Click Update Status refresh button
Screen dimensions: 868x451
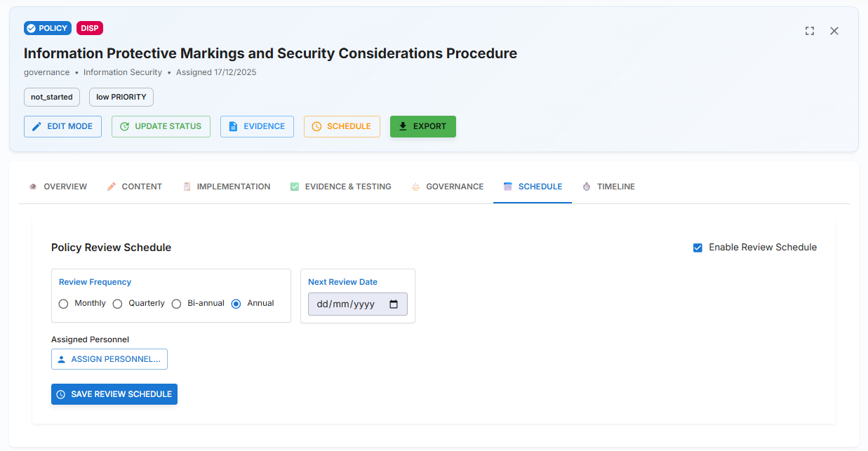161,126
